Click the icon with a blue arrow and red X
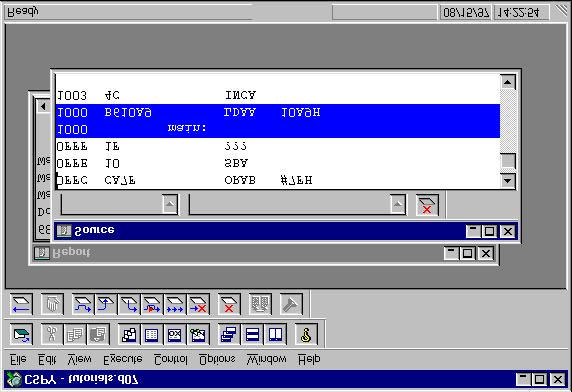Viewport: 572px width, 392px height. (198, 304)
